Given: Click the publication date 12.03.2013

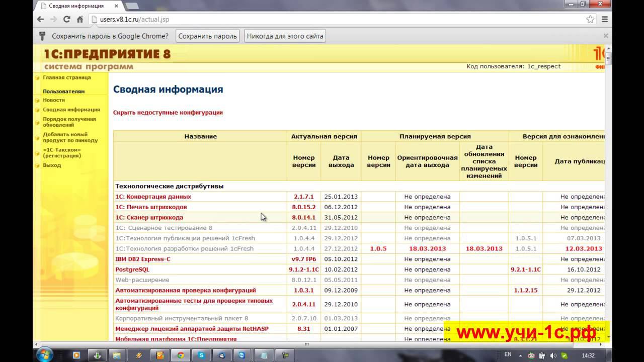Looking at the screenshot, I should coord(584,249).
